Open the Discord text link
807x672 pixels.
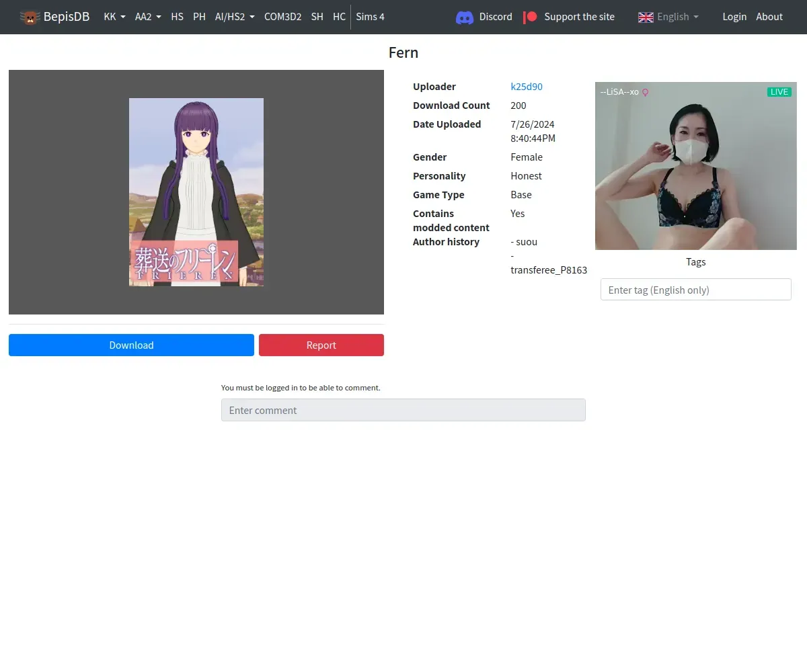pyautogui.click(x=496, y=17)
